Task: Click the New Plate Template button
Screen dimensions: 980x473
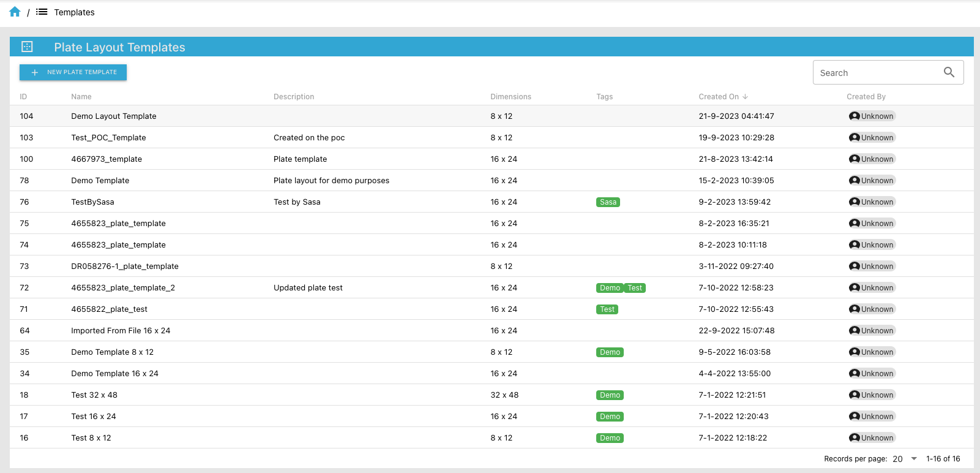Action: click(73, 72)
